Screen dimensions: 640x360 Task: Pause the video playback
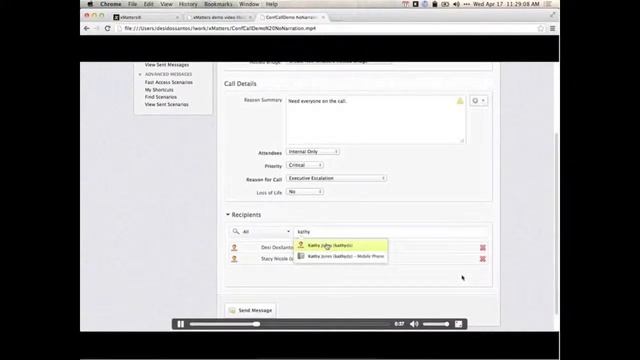pos(180,324)
